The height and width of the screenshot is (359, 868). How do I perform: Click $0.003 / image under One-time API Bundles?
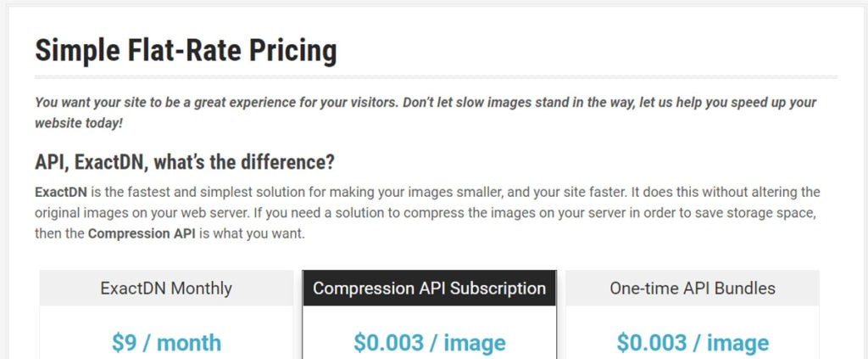tap(692, 342)
